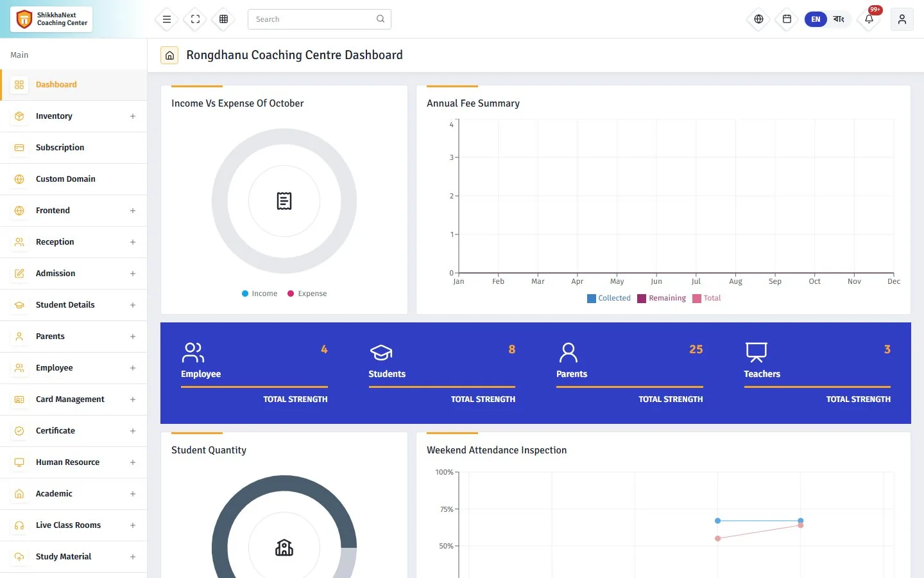Viewport: 924px width, 578px height.
Task: Open the calendar icon in header
Action: (x=787, y=19)
